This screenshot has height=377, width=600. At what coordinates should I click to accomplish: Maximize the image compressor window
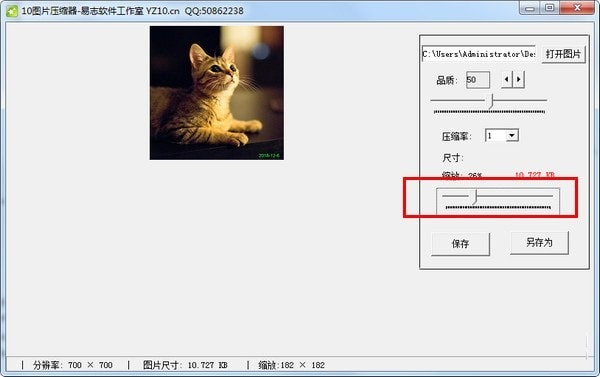[x=549, y=8]
